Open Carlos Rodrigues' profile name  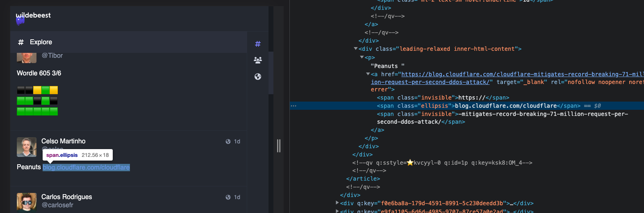click(x=67, y=197)
